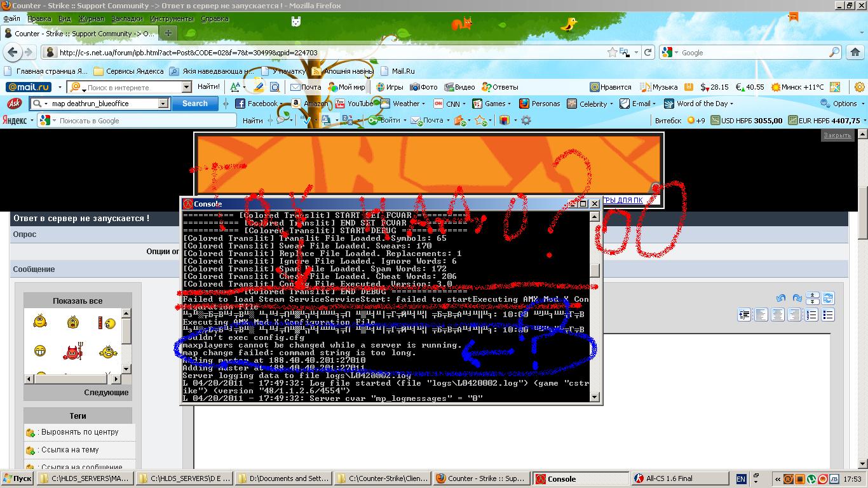Insert a bulleted list in the editor
The image size is (868, 488).
(827, 315)
